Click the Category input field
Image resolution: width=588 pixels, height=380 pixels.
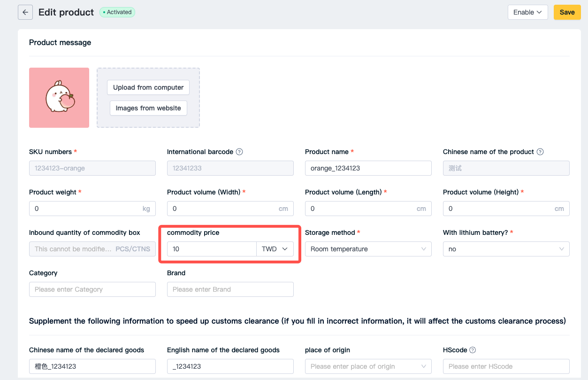click(x=92, y=289)
